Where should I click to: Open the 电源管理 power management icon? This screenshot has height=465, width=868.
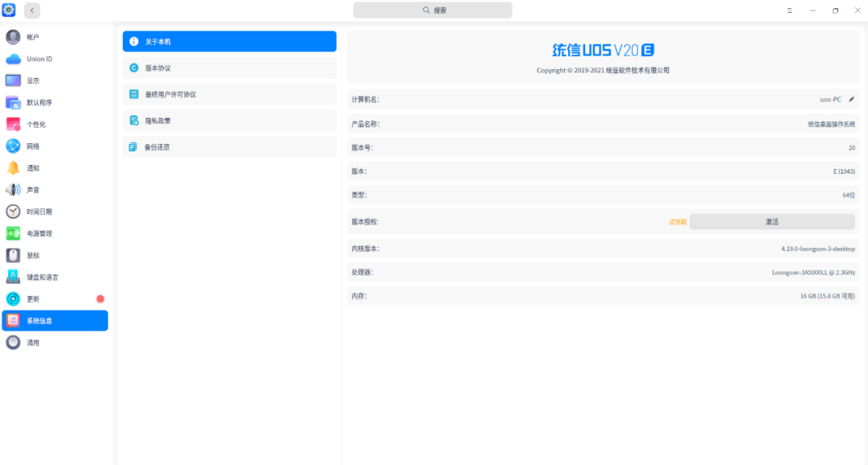(13, 233)
